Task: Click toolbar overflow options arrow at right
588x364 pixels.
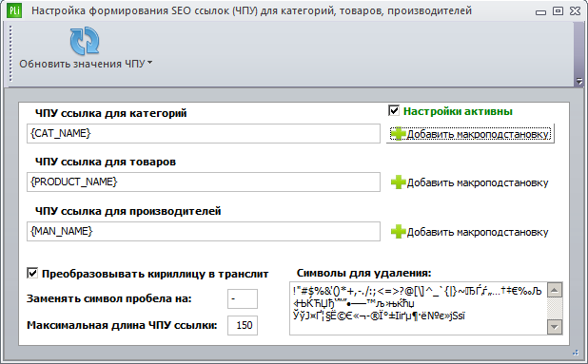Action: pyautogui.click(x=579, y=81)
